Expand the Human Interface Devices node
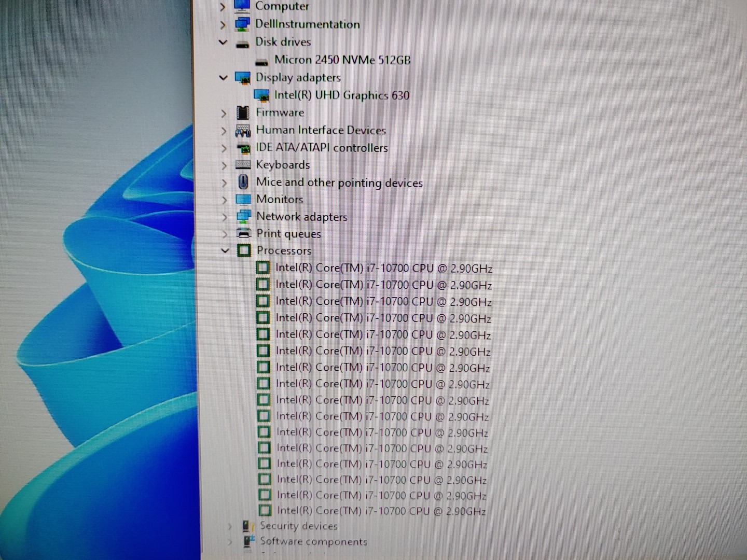This screenshot has height=560, width=747. coord(224,131)
